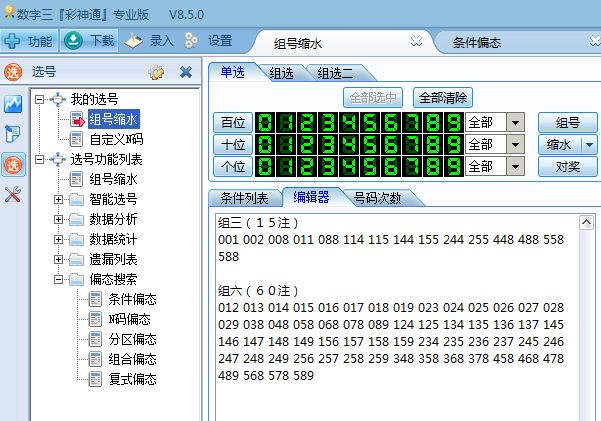Click the 下载 download icon

click(x=74, y=41)
